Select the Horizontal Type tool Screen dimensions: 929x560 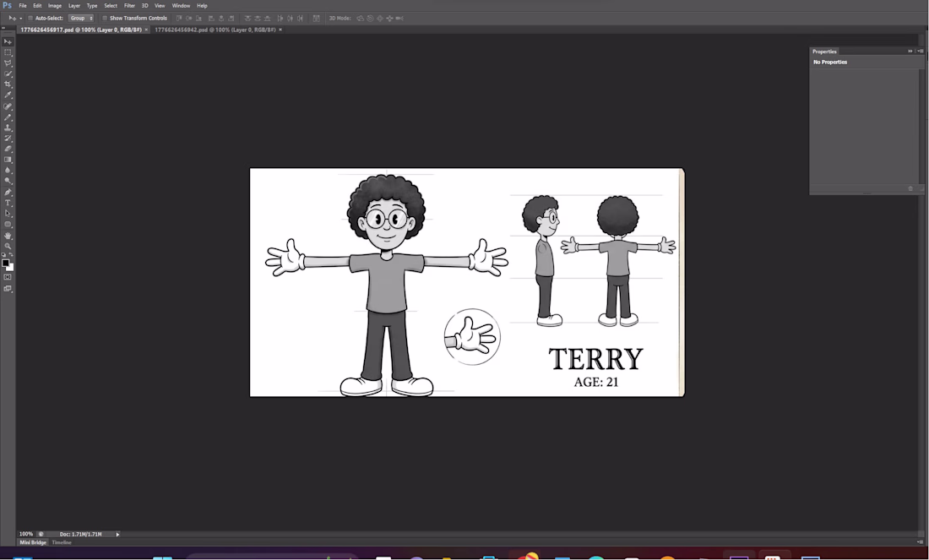click(x=8, y=204)
